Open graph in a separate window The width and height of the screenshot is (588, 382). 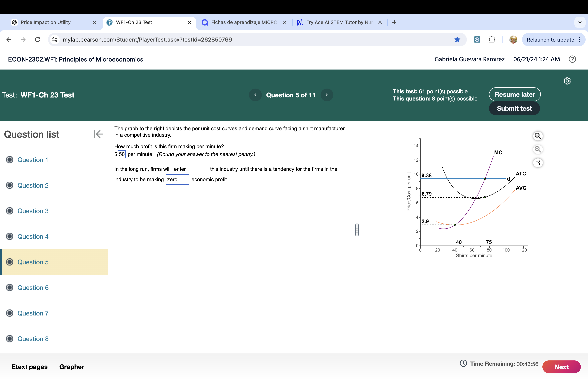[538, 163]
